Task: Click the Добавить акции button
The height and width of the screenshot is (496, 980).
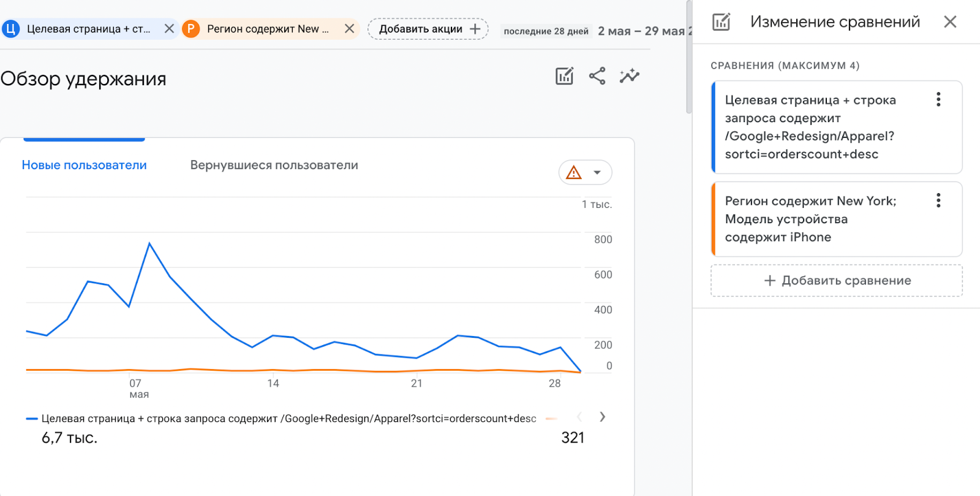Action: click(x=428, y=29)
